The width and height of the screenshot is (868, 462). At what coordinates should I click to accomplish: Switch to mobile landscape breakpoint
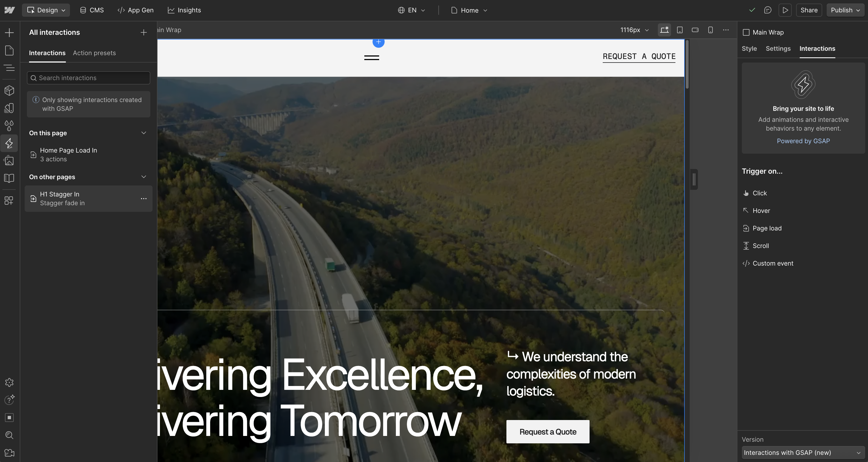coord(695,30)
